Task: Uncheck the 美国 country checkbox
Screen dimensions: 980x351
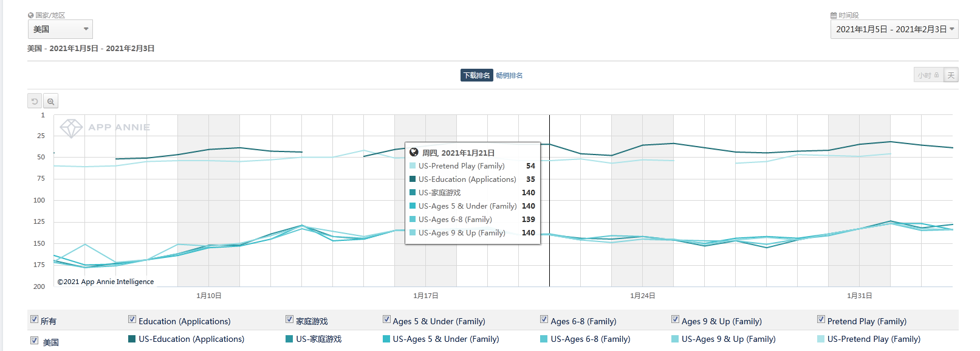Action: (x=34, y=341)
